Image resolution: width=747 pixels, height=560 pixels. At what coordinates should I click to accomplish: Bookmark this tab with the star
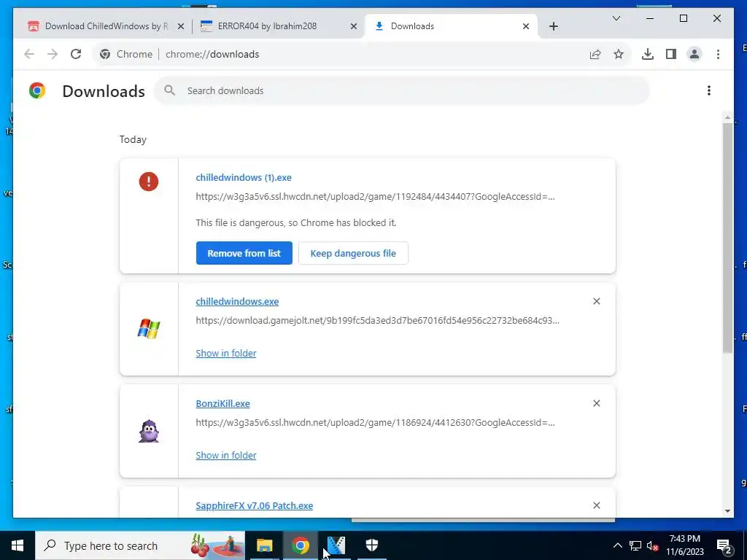[x=619, y=54]
